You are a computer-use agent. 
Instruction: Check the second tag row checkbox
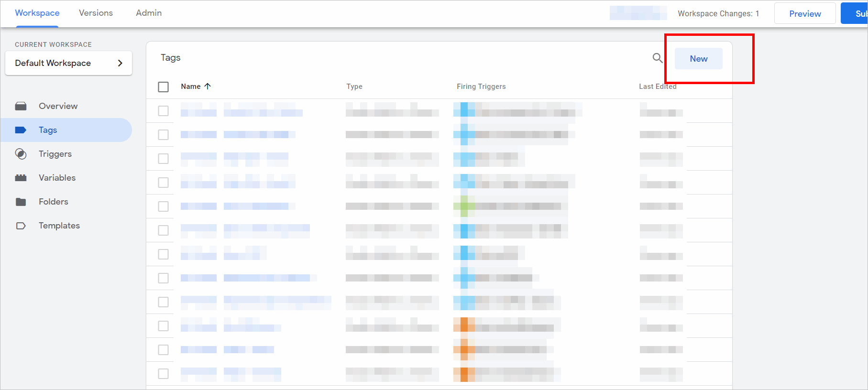point(164,135)
